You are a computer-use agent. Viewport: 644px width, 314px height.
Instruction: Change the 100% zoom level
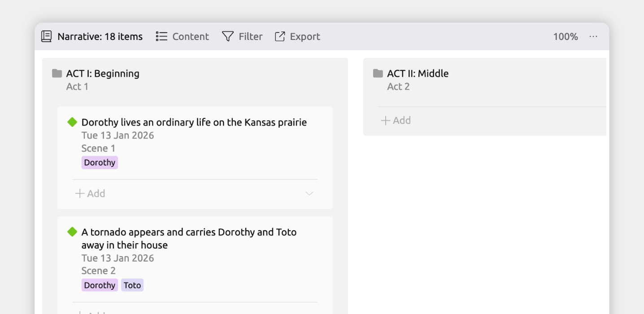click(x=566, y=36)
